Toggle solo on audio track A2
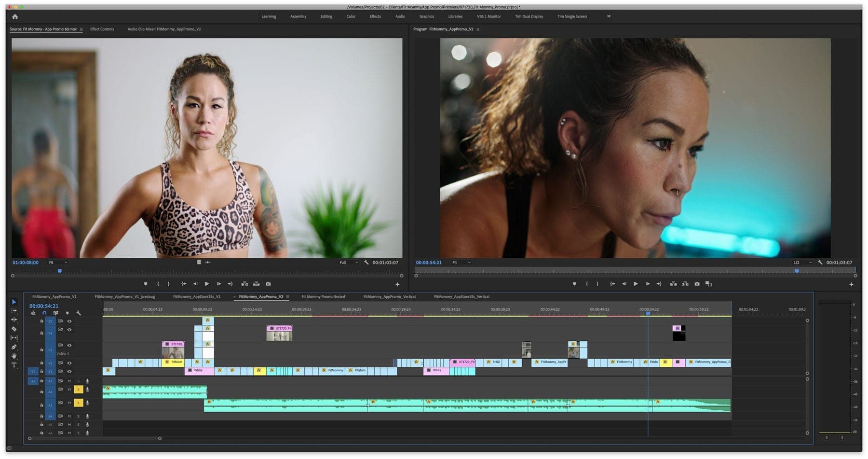868x459 pixels. 78,389
